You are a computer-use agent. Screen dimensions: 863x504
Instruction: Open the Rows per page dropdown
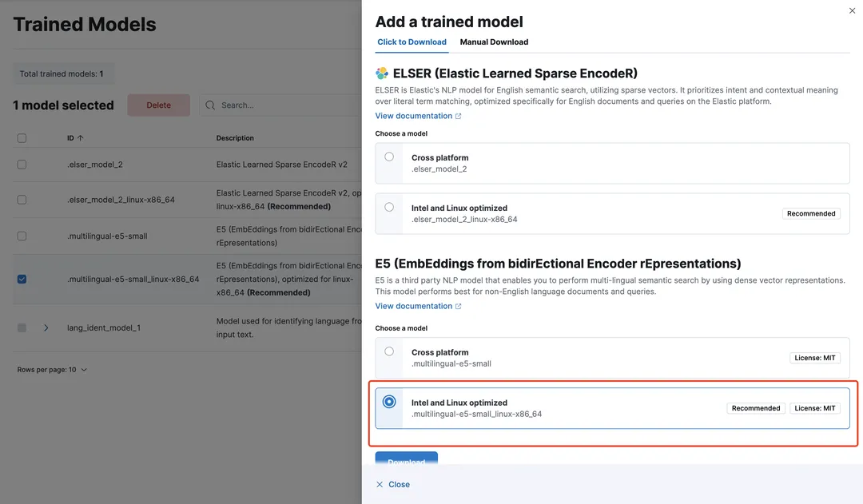click(52, 370)
